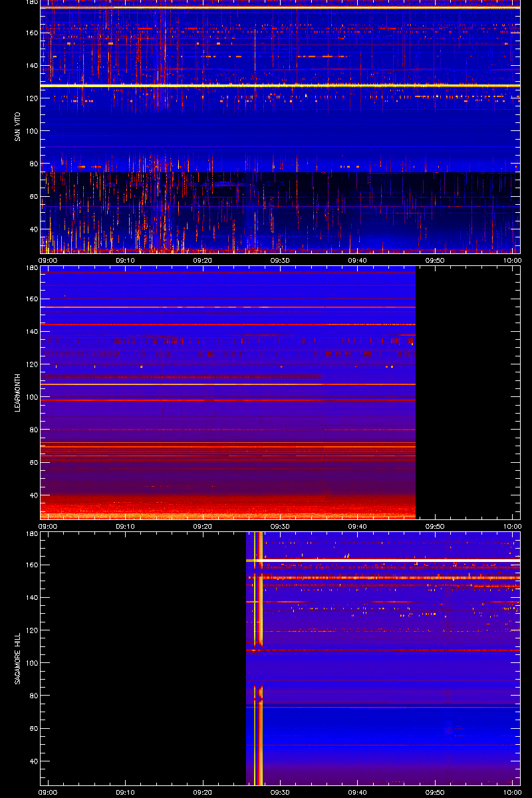Image resolution: width=532 pixels, height=798 pixels.
Task: Select 09:40 time label under San Vito panel
Action: pos(358,261)
